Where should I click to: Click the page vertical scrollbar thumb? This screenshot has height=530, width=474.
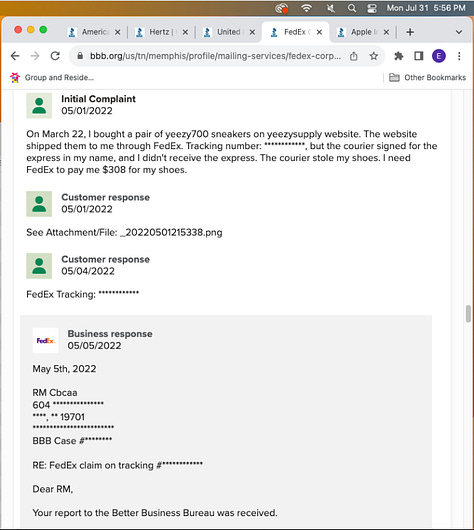[x=468, y=314]
